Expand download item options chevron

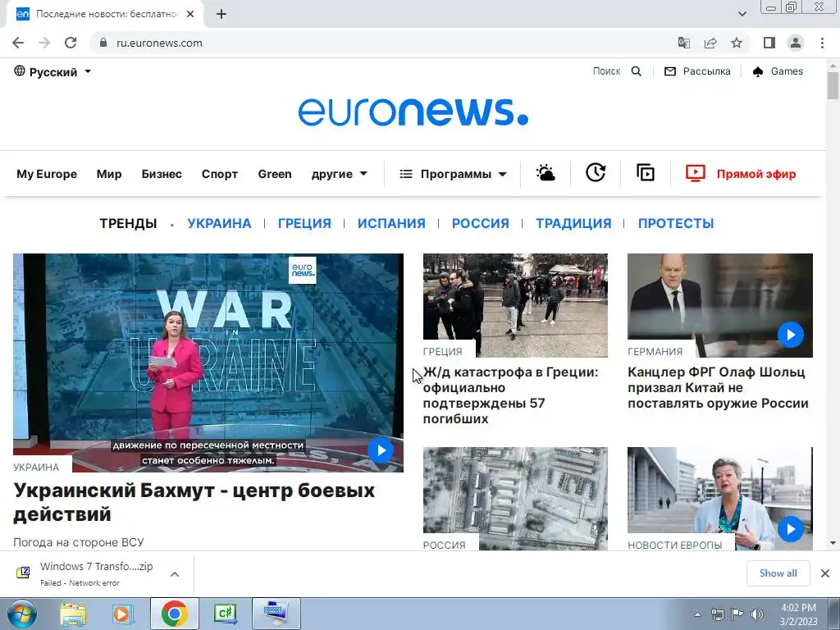pos(175,573)
